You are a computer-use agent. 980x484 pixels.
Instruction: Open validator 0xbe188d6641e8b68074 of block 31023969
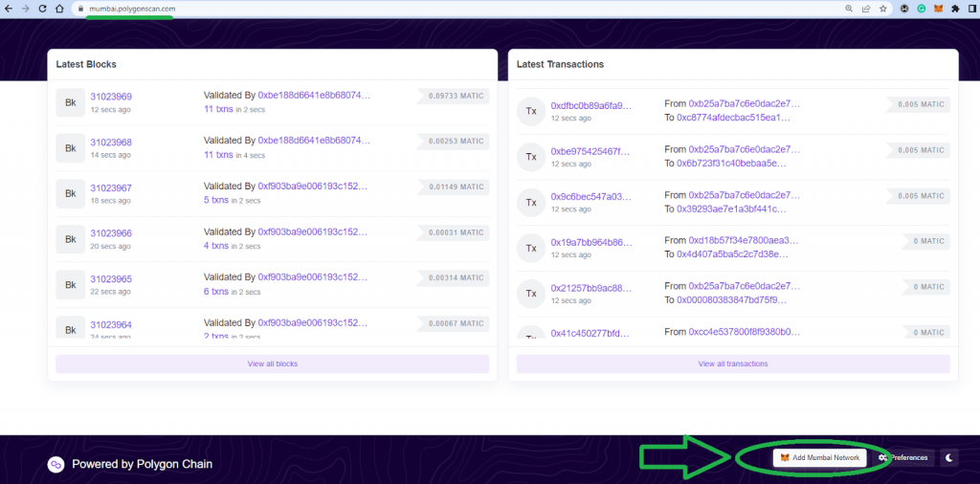tap(314, 96)
